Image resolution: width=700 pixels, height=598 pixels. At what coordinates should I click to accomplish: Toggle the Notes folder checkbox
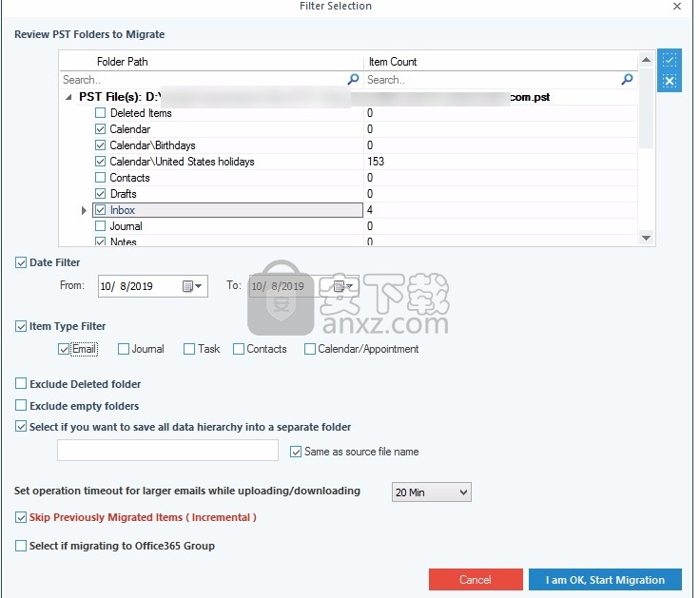click(x=101, y=241)
